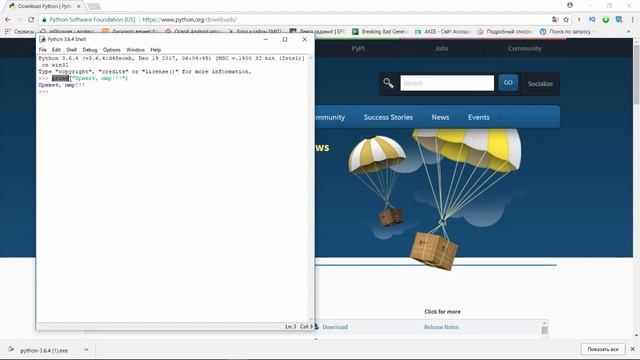This screenshot has width=640, height=360.
Task: Open the Success Stories nav item
Action: click(388, 117)
